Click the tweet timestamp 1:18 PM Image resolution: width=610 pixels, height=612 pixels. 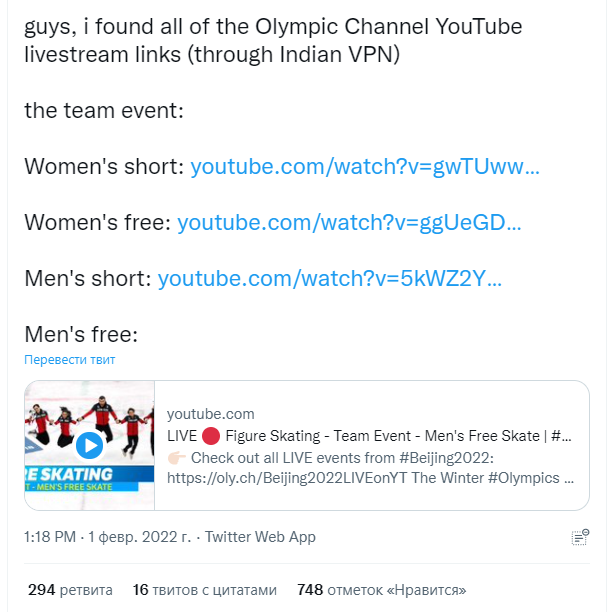50,537
